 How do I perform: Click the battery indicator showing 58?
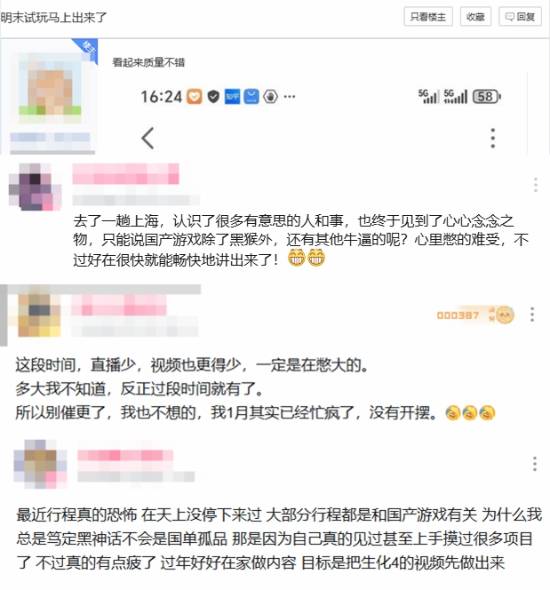486,97
